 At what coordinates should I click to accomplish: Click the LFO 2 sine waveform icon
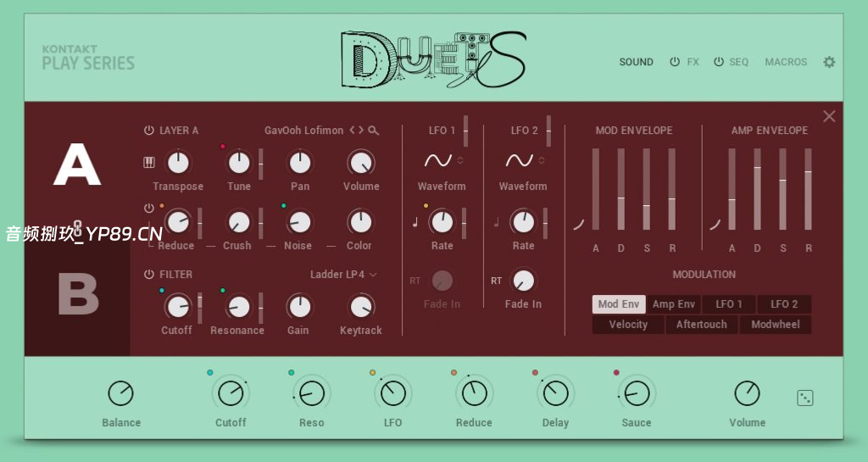tap(520, 160)
